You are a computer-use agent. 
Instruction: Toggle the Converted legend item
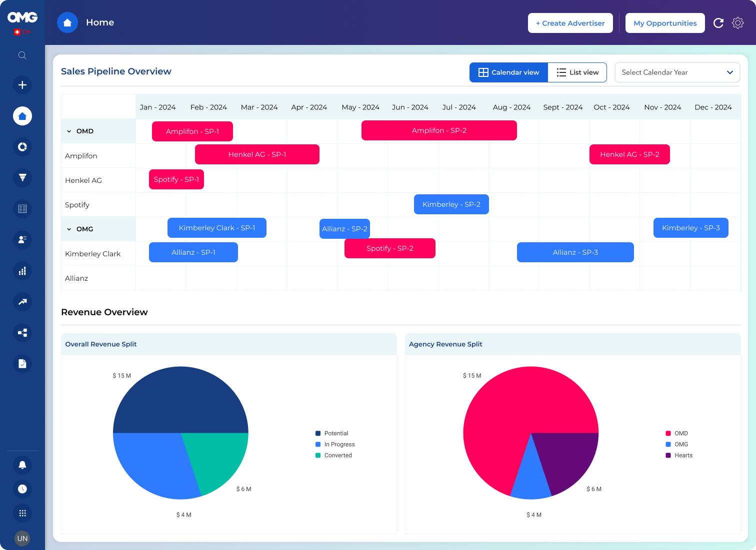pos(337,456)
